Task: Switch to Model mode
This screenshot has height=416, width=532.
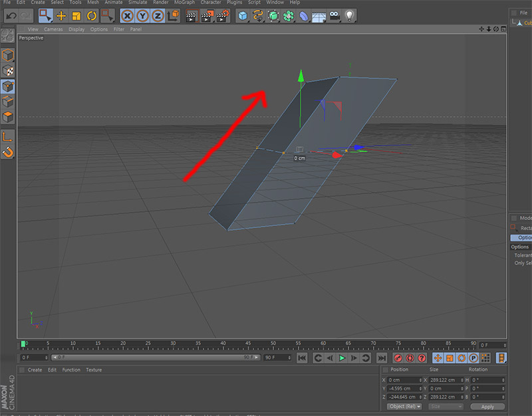Action: click(7, 55)
